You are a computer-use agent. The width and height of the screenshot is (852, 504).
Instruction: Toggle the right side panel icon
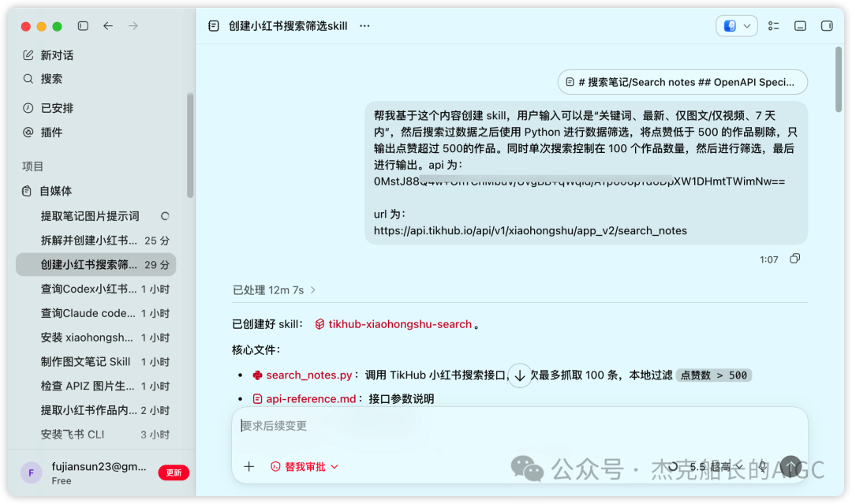coord(827,25)
